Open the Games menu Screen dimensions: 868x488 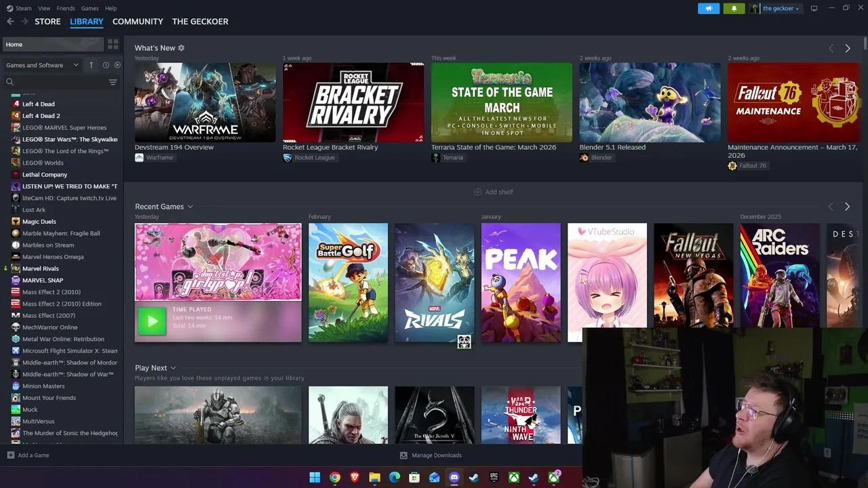coord(90,8)
